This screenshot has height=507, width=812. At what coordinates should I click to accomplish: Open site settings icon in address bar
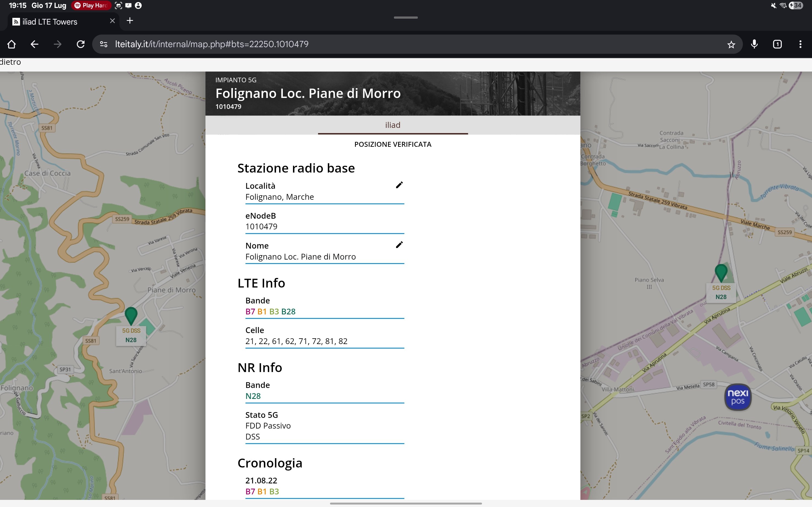click(x=104, y=44)
